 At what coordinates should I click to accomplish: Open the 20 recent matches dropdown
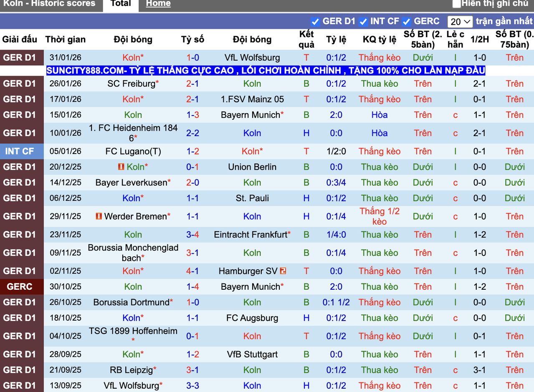(460, 22)
